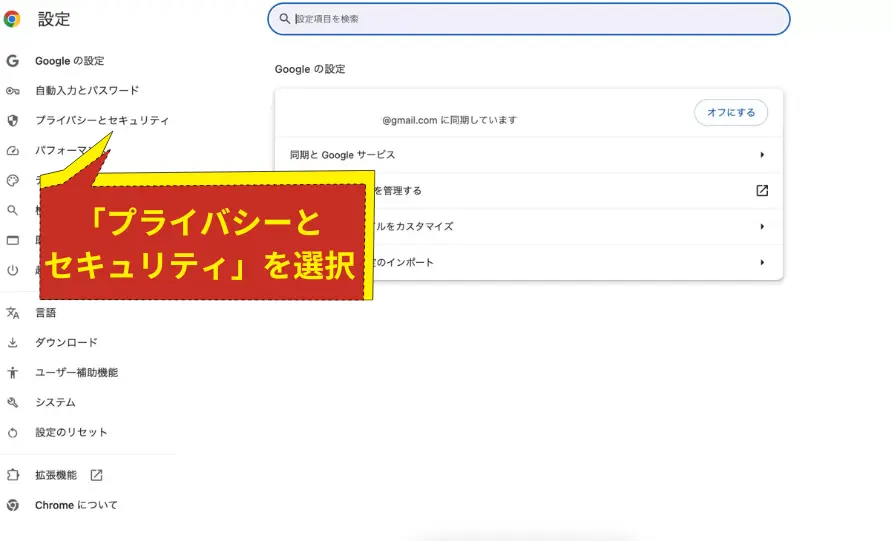Click the reset icon next to 設定のリセット
This screenshot has width=892, height=541.
13,433
